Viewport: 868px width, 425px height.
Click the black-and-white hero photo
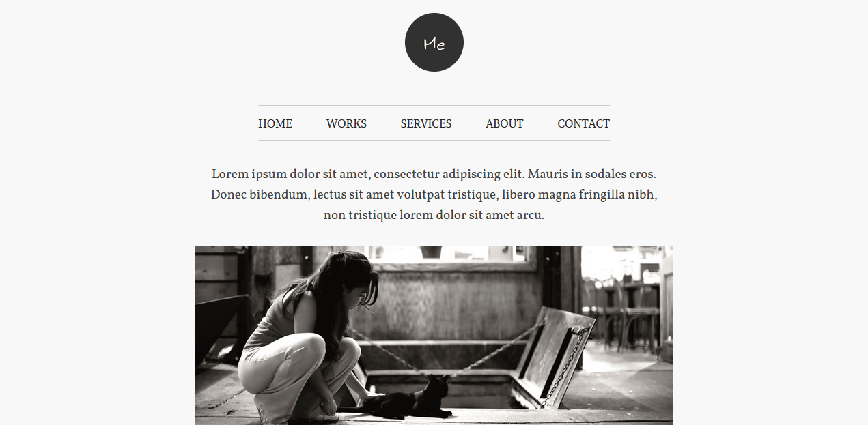(434, 336)
